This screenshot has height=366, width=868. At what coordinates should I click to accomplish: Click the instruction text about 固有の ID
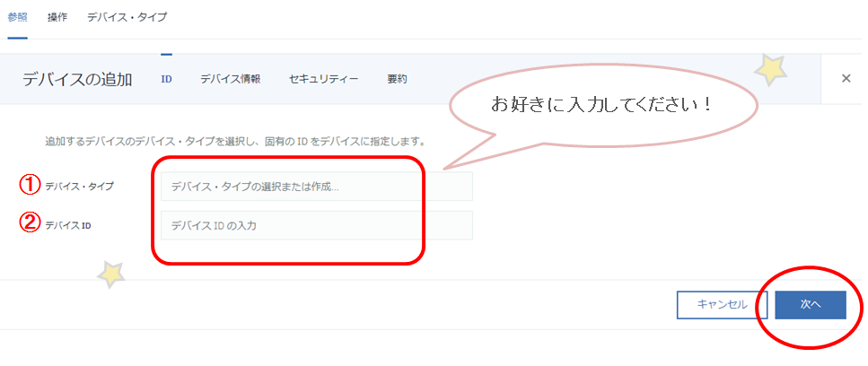coord(235,142)
